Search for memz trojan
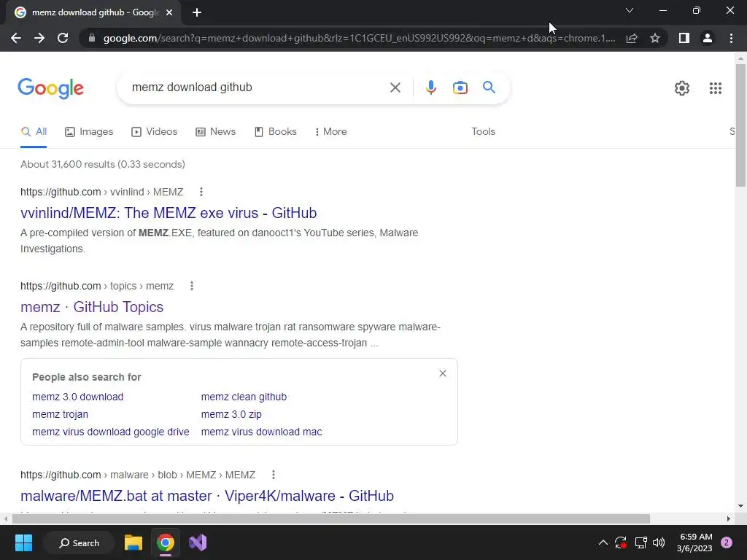 coord(60,414)
